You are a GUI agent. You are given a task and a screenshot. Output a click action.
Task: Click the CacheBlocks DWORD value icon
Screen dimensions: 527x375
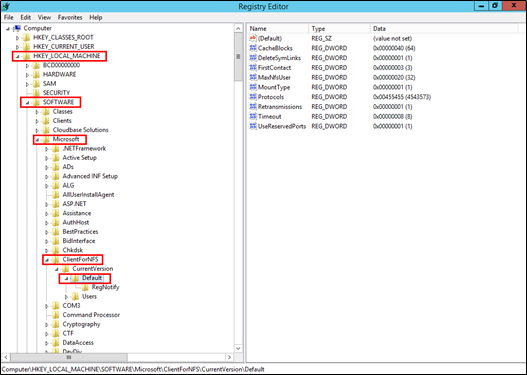pyautogui.click(x=253, y=48)
